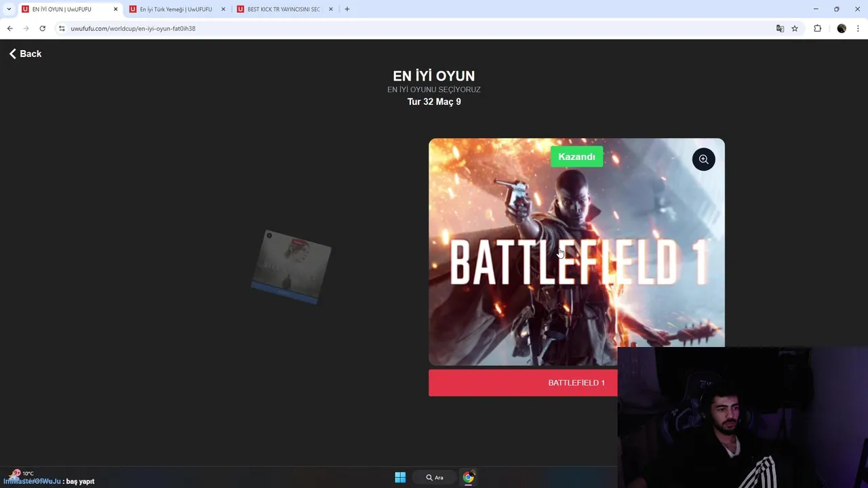
Task: Click the browser back navigation arrow
Action: (x=9, y=28)
